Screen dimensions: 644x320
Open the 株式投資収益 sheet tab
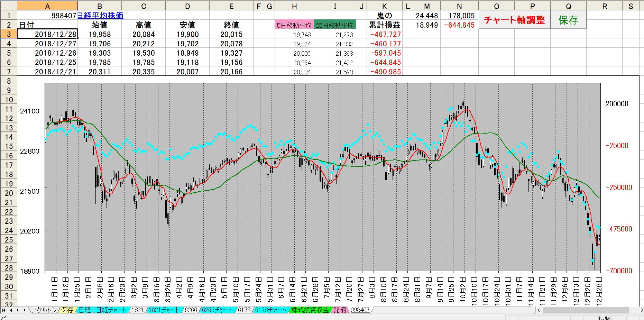(310, 310)
